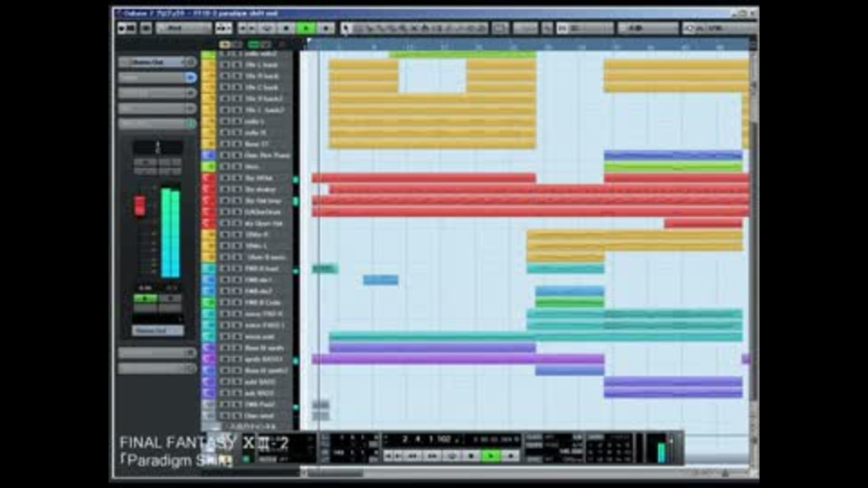Click green button below the inspector level meter
868x488 pixels.
(x=145, y=299)
